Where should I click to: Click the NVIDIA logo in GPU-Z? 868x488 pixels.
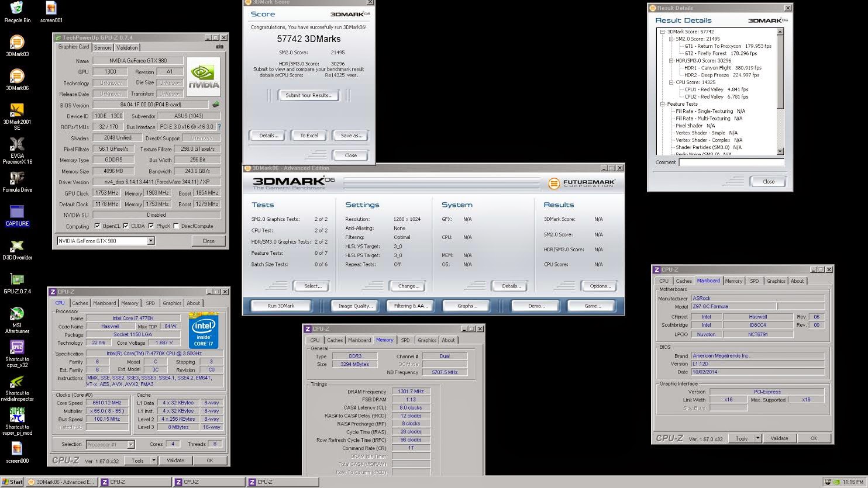pos(203,77)
